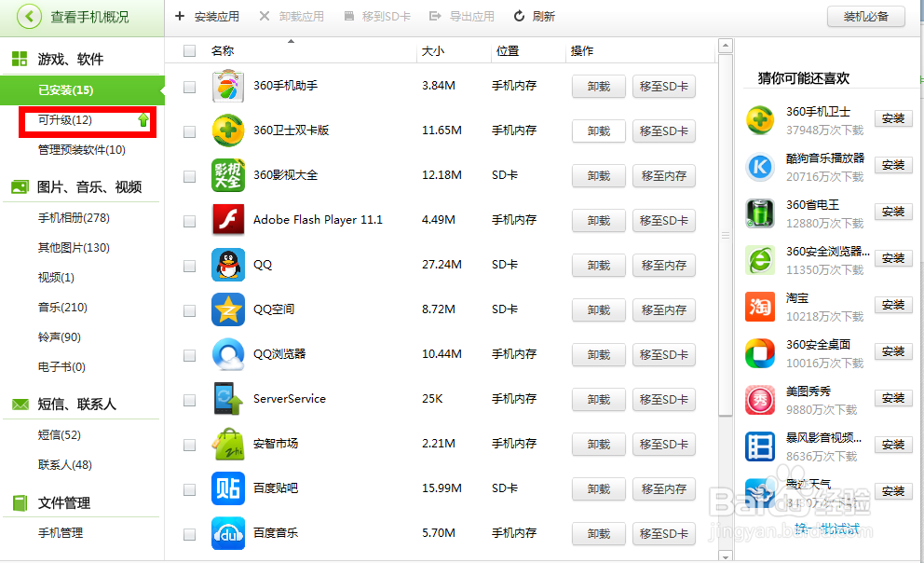Sort list by 名称 column header
Viewport: 924px width, 563px height.
pyautogui.click(x=223, y=50)
